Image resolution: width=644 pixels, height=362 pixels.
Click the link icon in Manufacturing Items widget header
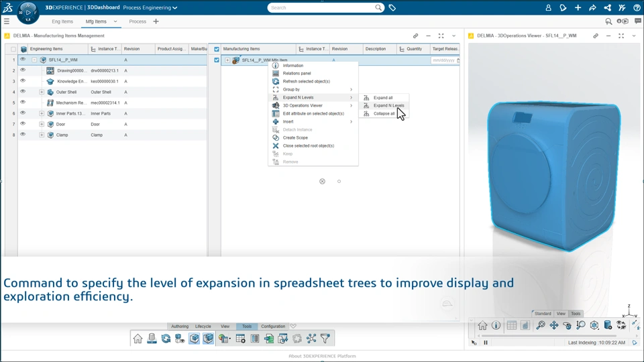point(416,36)
